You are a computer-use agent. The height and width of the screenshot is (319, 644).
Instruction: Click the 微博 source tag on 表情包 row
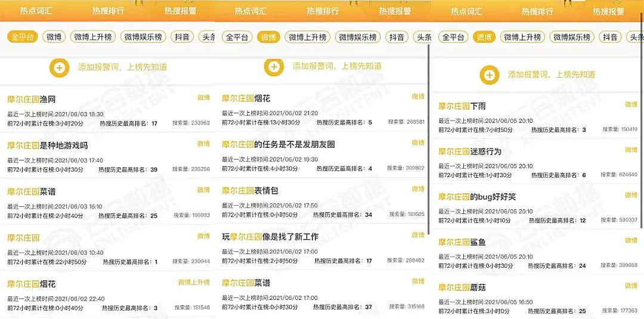(418, 189)
